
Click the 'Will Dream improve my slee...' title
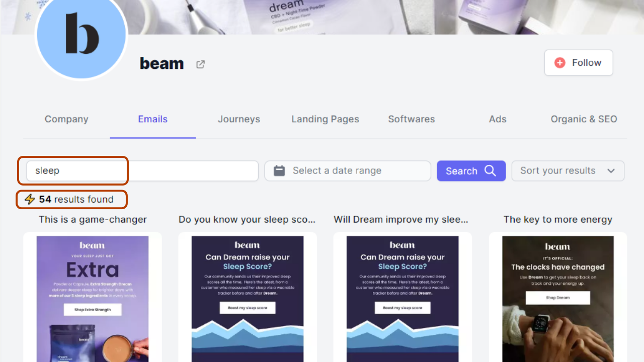(x=401, y=220)
